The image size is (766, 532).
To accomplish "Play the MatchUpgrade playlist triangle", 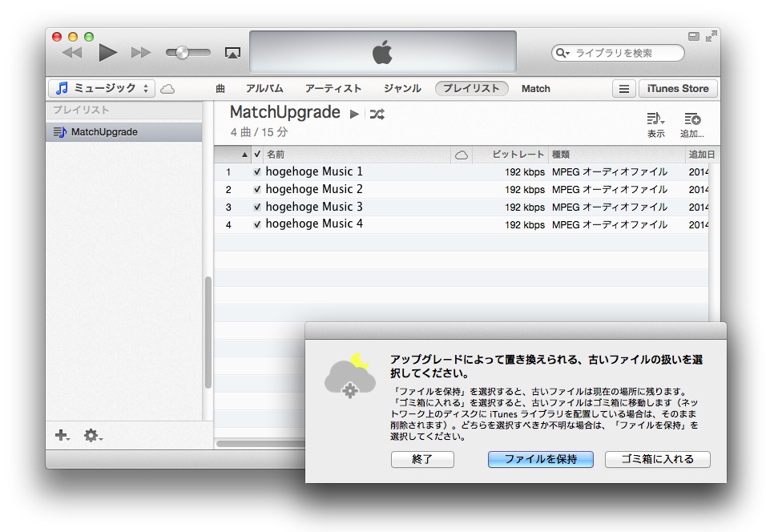I will tap(354, 115).
